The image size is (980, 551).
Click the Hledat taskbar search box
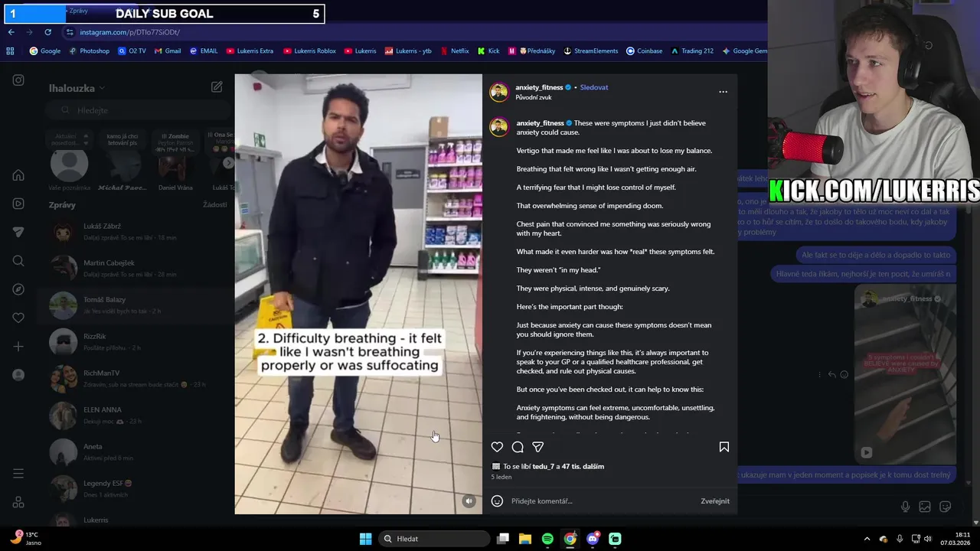click(433, 539)
